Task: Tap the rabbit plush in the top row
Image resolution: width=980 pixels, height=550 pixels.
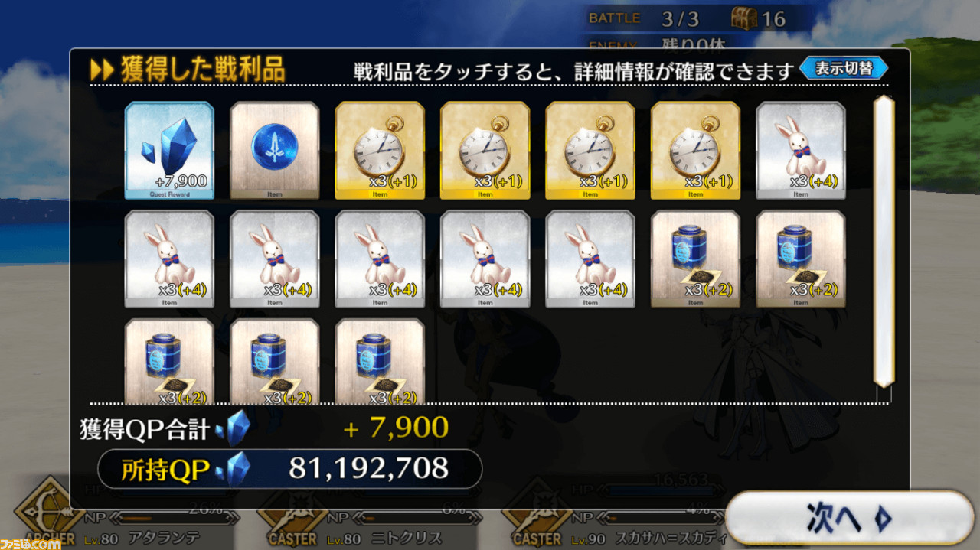Action: click(x=801, y=150)
